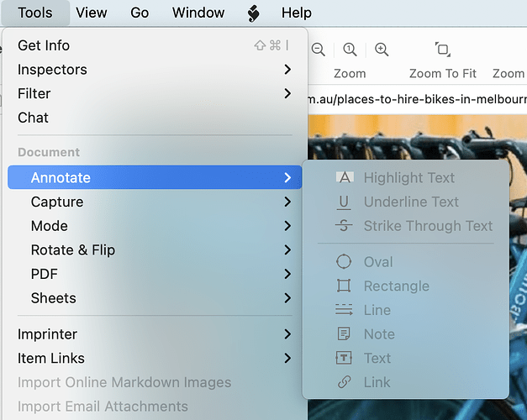Select the Rectangle annotation icon
This screenshot has width=527, height=420.
tap(344, 286)
